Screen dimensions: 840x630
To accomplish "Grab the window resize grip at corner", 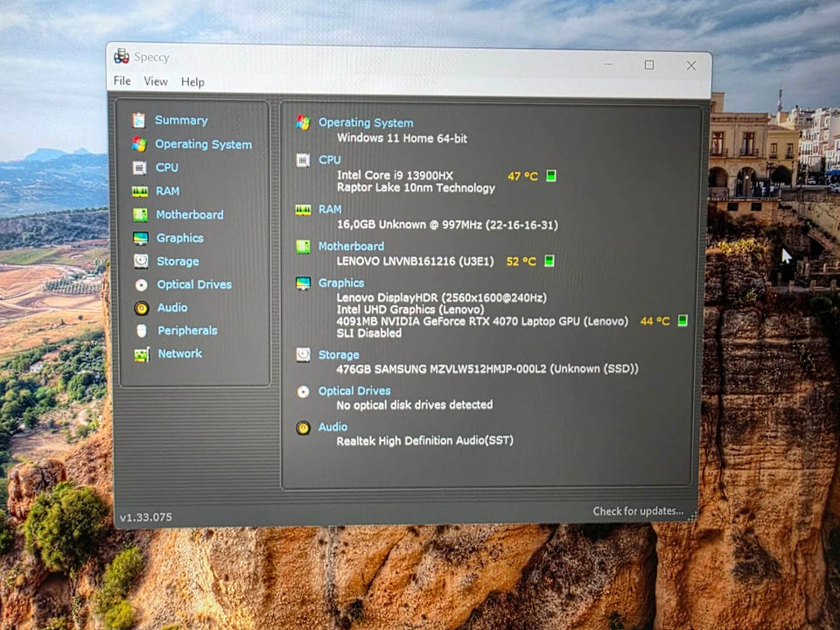I will click(x=693, y=516).
